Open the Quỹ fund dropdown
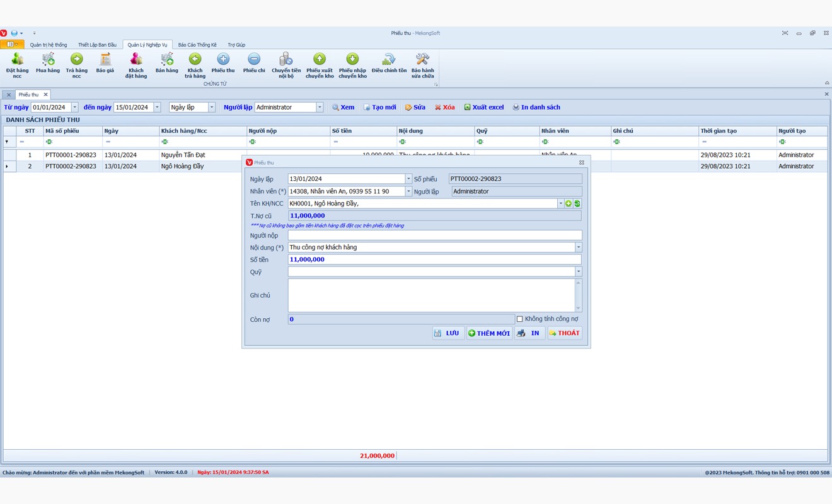 coord(578,272)
